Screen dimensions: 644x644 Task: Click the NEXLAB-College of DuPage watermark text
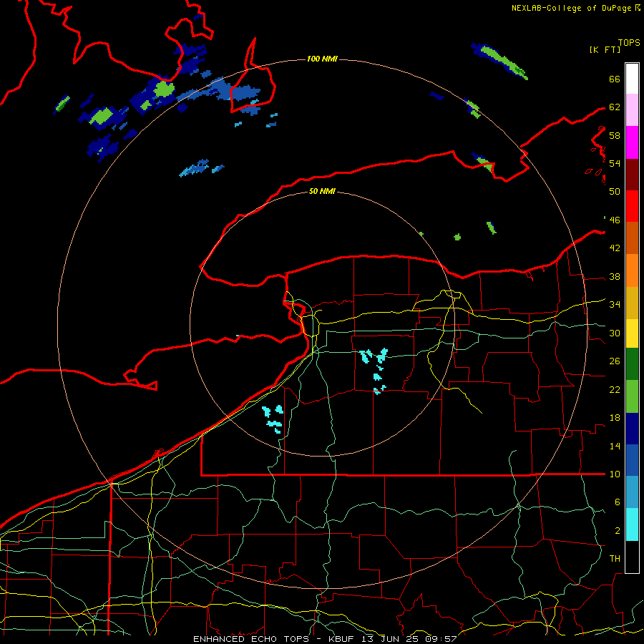coord(575,8)
